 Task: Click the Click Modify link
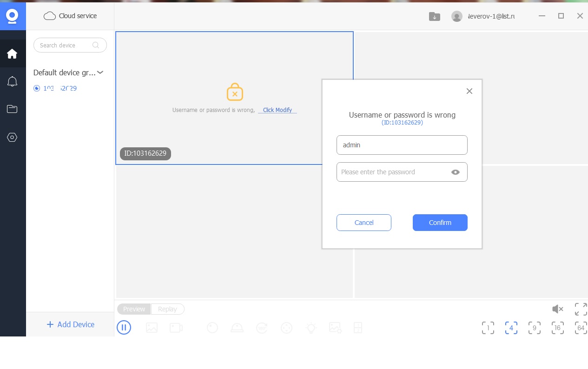[277, 110]
